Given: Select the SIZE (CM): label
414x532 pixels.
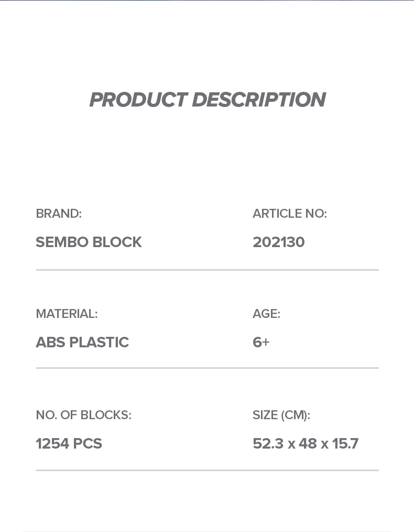Looking at the screenshot, I should tap(281, 415).
